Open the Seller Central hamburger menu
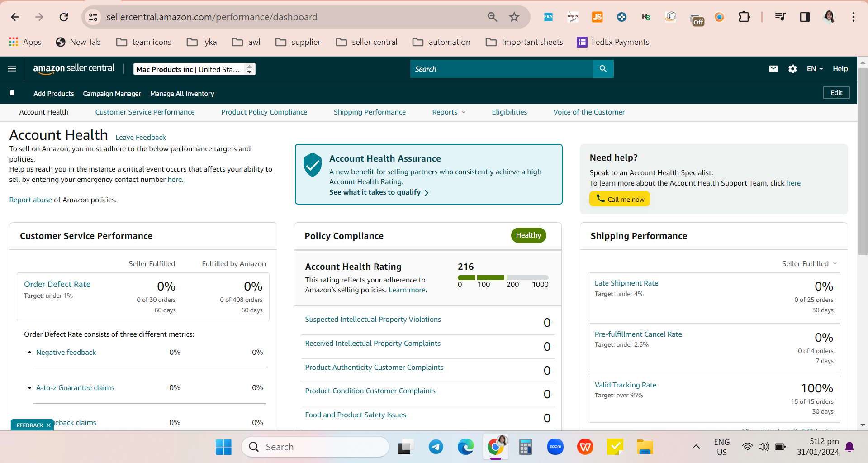This screenshot has height=463, width=868. 12,69
